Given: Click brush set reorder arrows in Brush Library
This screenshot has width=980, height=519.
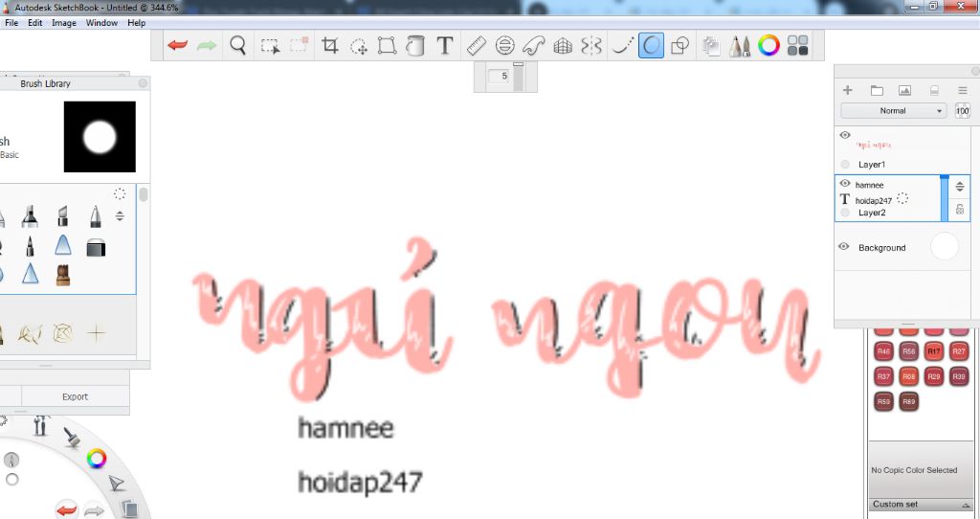Looking at the screenshot, I should tap(120, 216).
